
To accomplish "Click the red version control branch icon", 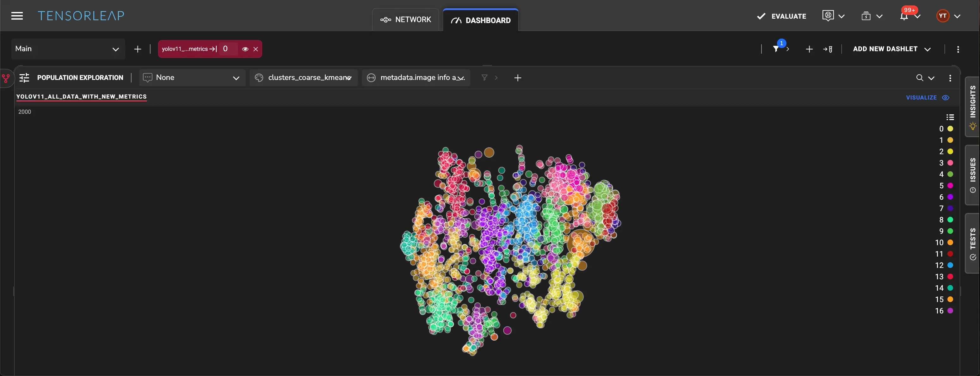I will [x=6, y=78].
